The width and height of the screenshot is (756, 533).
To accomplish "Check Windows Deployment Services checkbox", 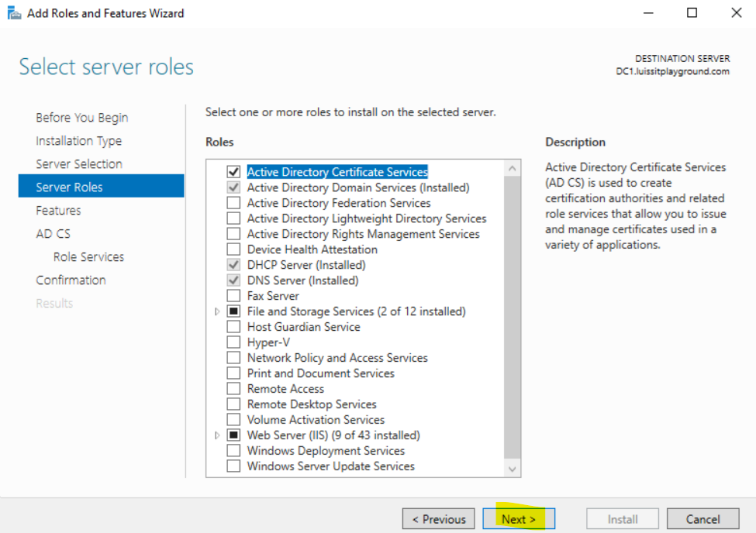I will [233, 451].
